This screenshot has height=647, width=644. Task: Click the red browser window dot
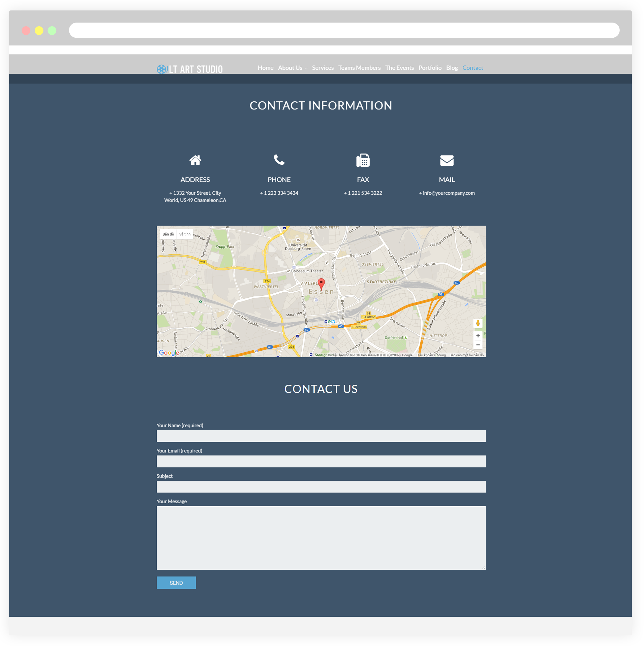[26, 31]
